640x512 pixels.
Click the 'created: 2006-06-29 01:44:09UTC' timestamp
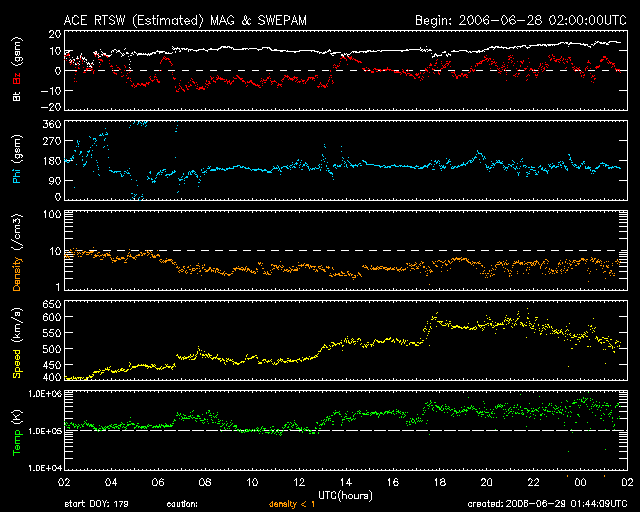[547, 504]
